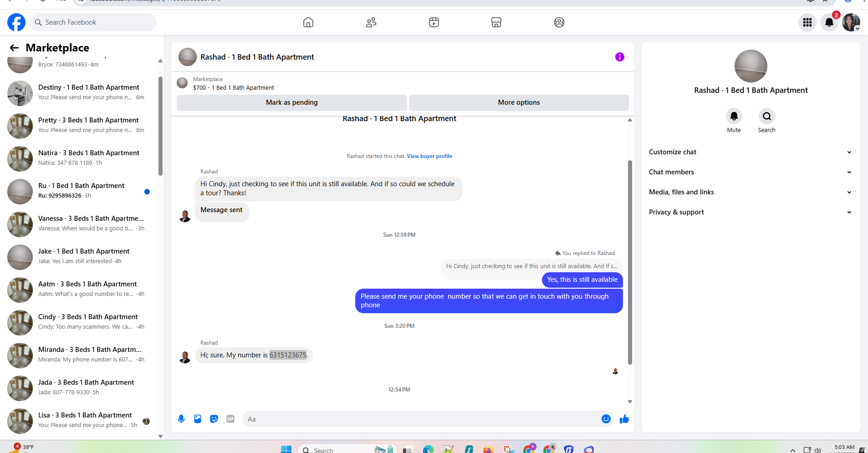Expand the Chat members section
Image resolution: width=868 pixels, height=453 pixels.
[751, 172]
